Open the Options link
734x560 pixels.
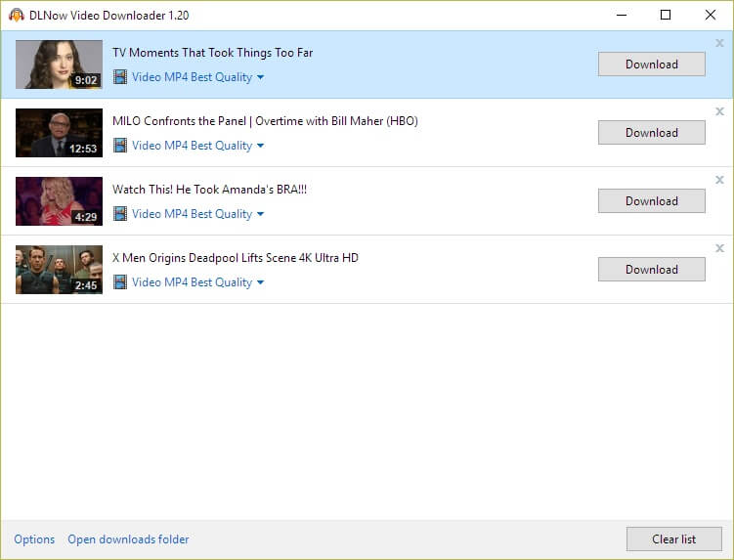click(34, 539)
